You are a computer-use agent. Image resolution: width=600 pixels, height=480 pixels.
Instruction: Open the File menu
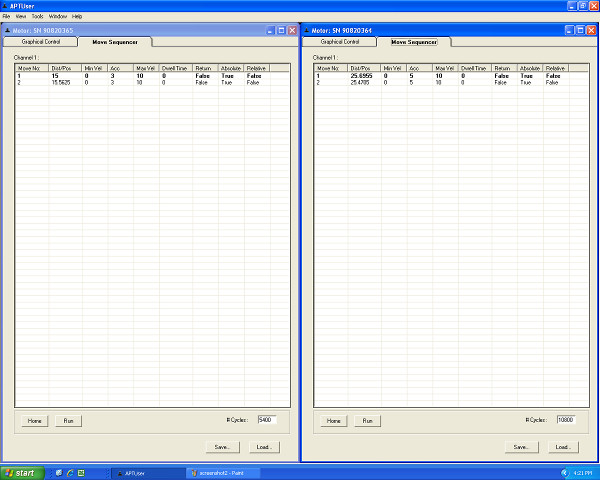[x=6, y=17]
